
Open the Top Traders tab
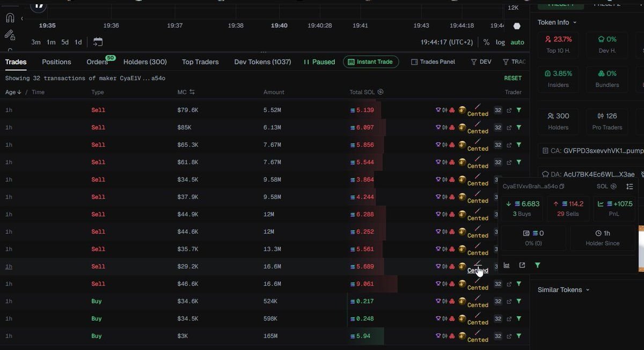click(200, 62)
